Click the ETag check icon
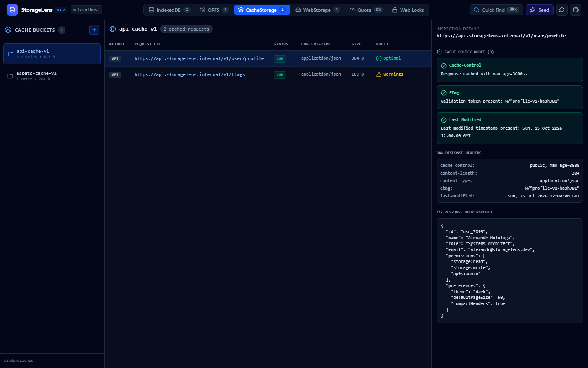The height and width of the screenshot is (368, 588). click(x=444, y=93)
